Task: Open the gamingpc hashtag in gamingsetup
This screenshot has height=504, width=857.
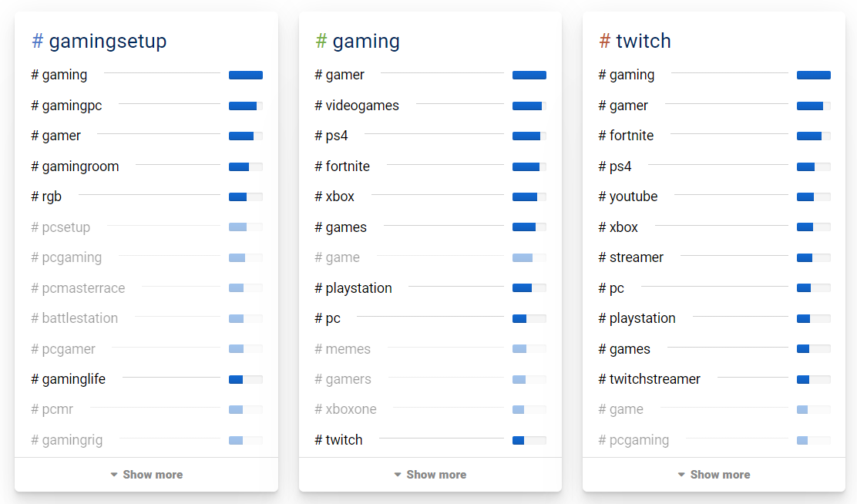Action: [x=66, y=106]
